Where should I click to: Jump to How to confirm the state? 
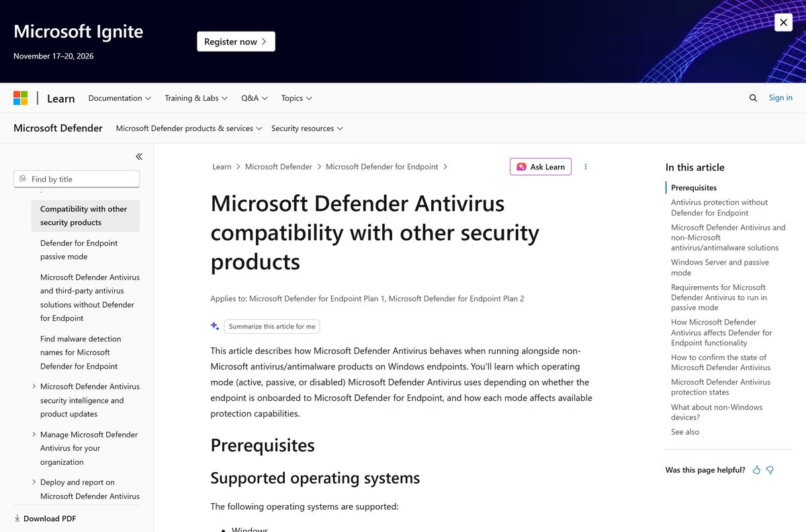pos(721,362)
